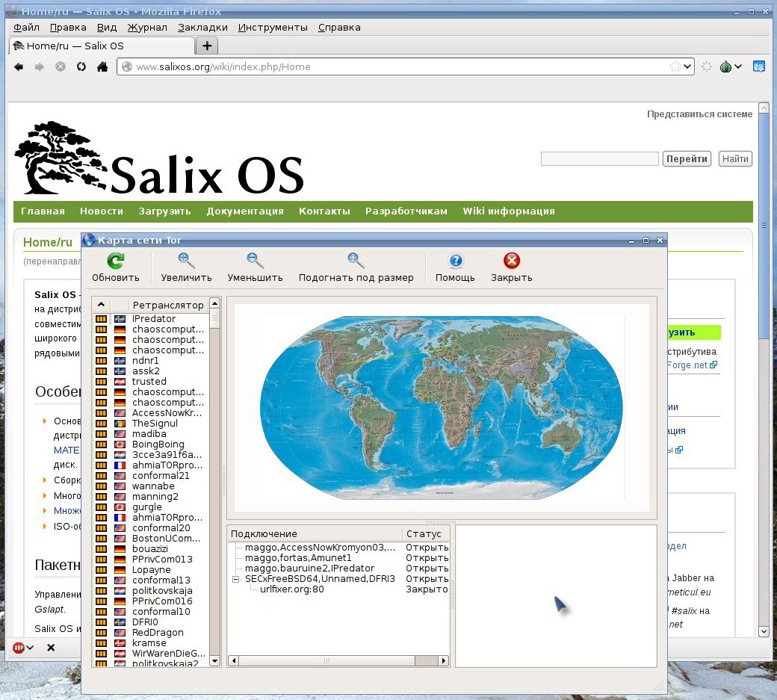Viewport: 777px width, 700px height.
Task: Stop page loading in Firefox
Action: tap(60, 66)
